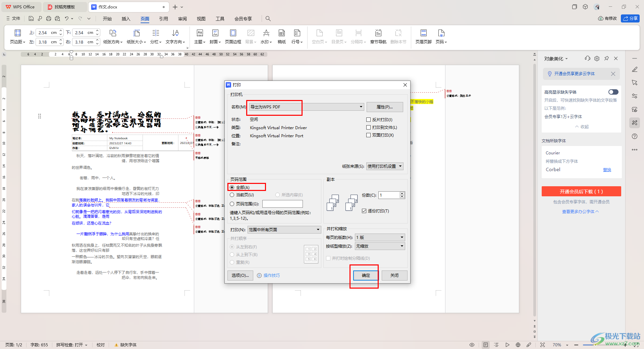
Task: Open the 文字方向 text direction tool
Action: (x=175, y=36)
